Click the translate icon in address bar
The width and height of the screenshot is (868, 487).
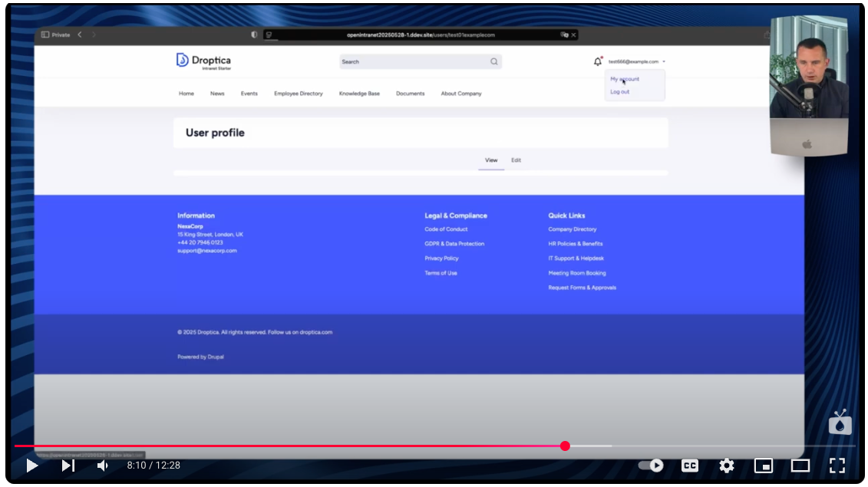pyautogui.click(x=564, y=35)
